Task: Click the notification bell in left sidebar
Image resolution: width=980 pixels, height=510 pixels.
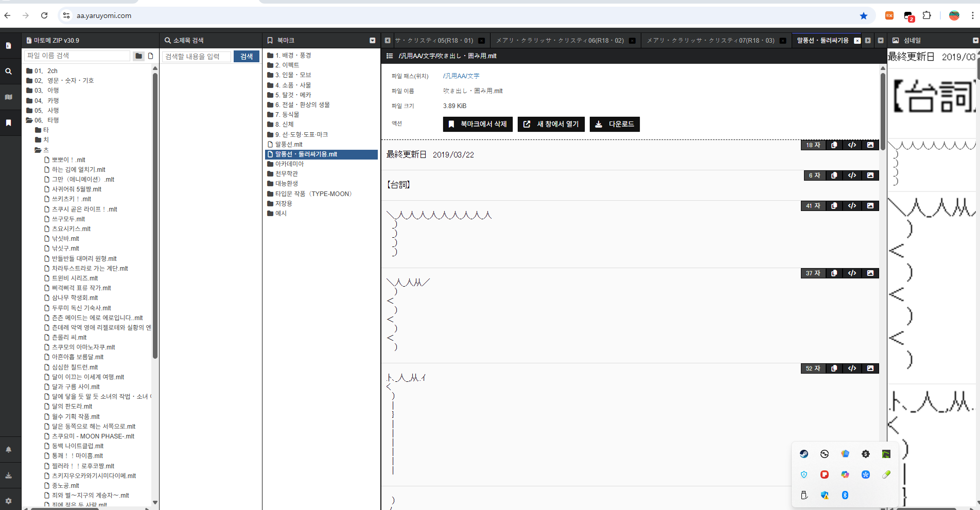Action: 9,449
